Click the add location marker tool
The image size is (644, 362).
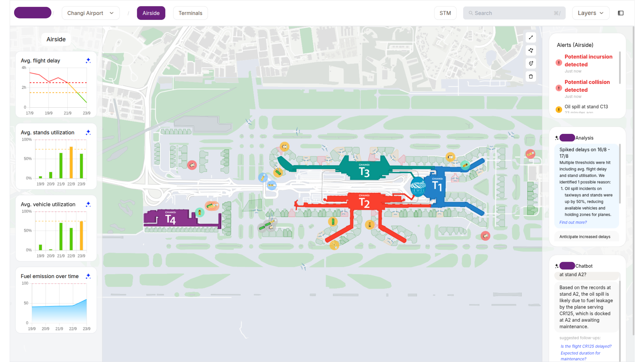(x=531, y=63)
